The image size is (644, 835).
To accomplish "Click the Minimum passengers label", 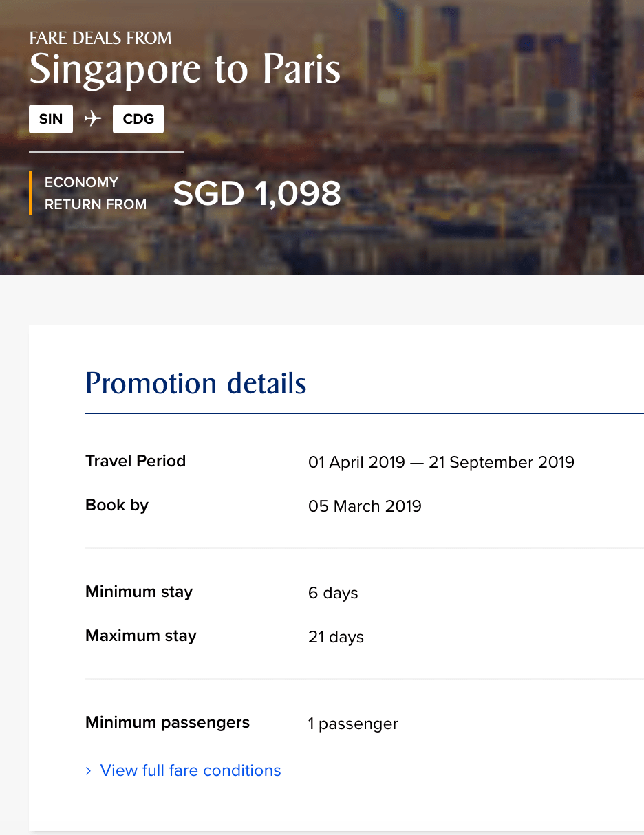I will (x=167, y=722).
